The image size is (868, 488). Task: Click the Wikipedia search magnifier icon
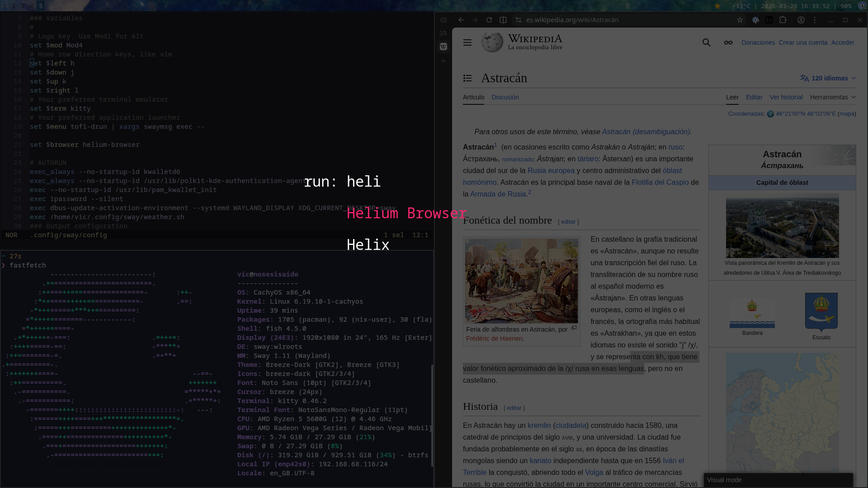coord(706,42)
